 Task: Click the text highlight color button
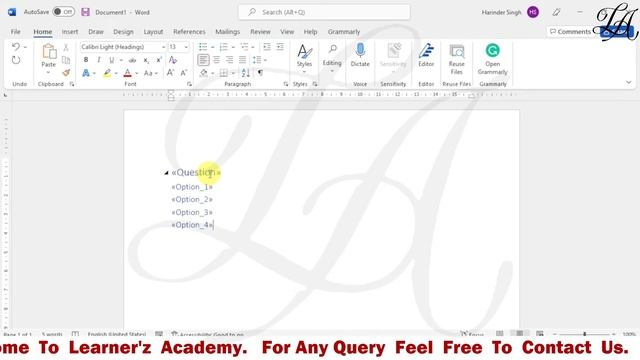click(x=107, y=73)
